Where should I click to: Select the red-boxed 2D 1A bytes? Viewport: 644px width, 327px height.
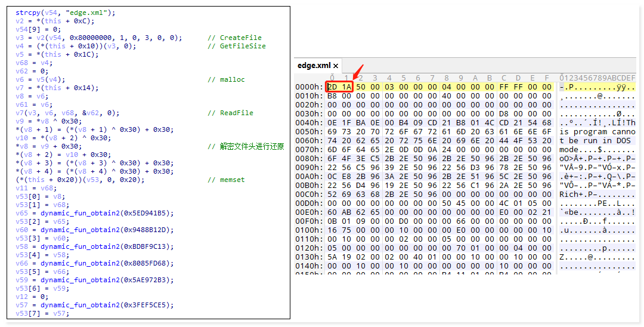[x=339, y=87]
